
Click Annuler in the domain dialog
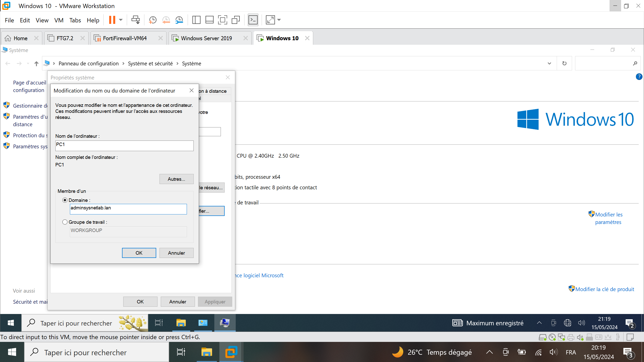(x=176, y=253)
